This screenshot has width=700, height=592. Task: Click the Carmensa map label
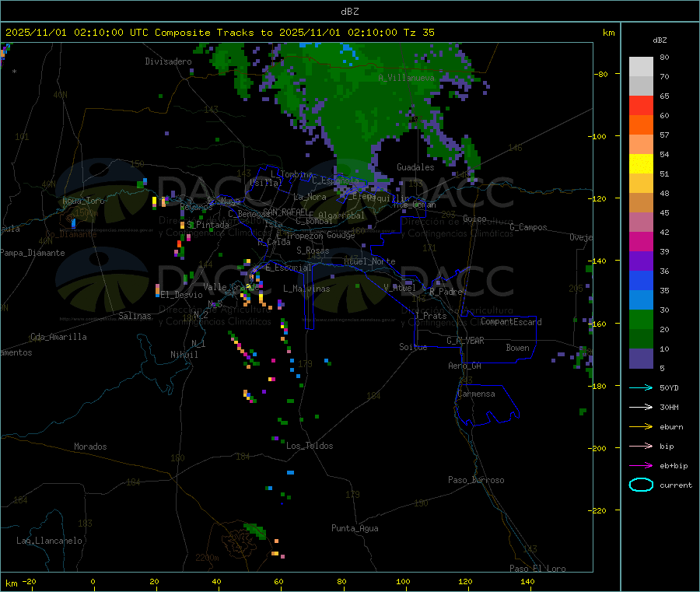(476, 394)
